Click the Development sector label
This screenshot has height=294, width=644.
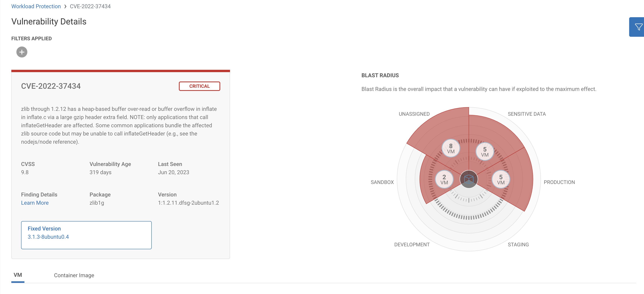(x=412, y=245)
